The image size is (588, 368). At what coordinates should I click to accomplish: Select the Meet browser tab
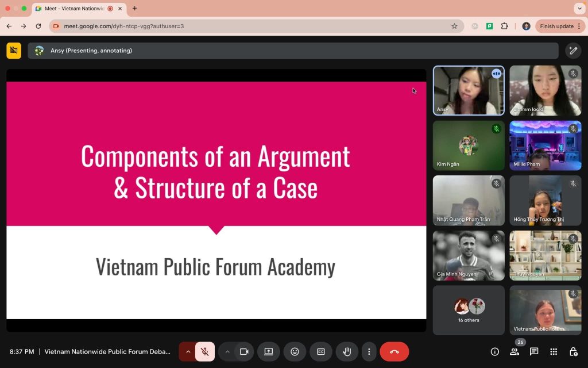pyautogui.click(x=75, y=8)
